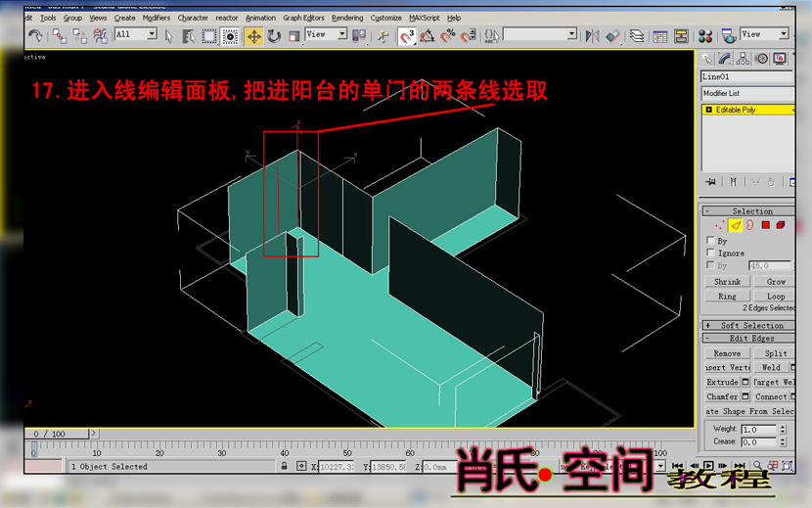This screenshot has width=812, height=508.
Task: Click Use Pivot Point Center icon
Action: point(359,36)
